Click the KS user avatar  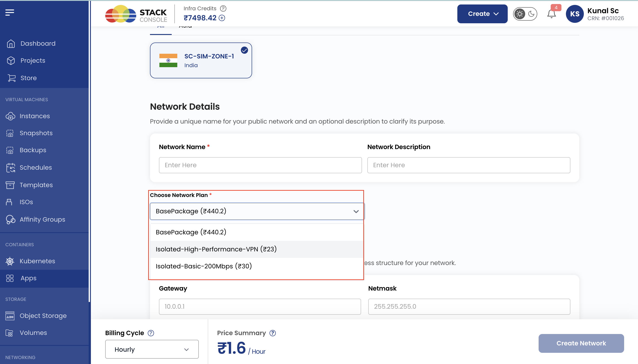coord(574,14)
